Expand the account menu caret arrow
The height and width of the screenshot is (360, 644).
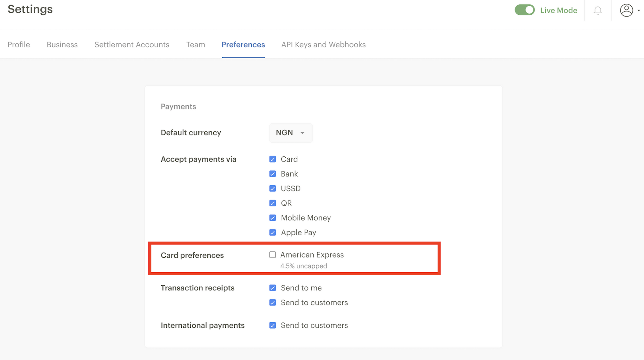click(x=639, y=10)
